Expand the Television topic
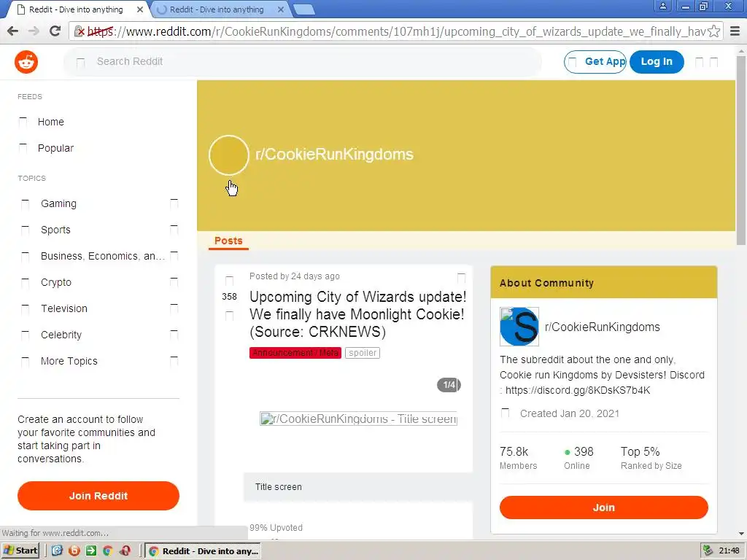This screenshot has height=560, width=747. 174,308
